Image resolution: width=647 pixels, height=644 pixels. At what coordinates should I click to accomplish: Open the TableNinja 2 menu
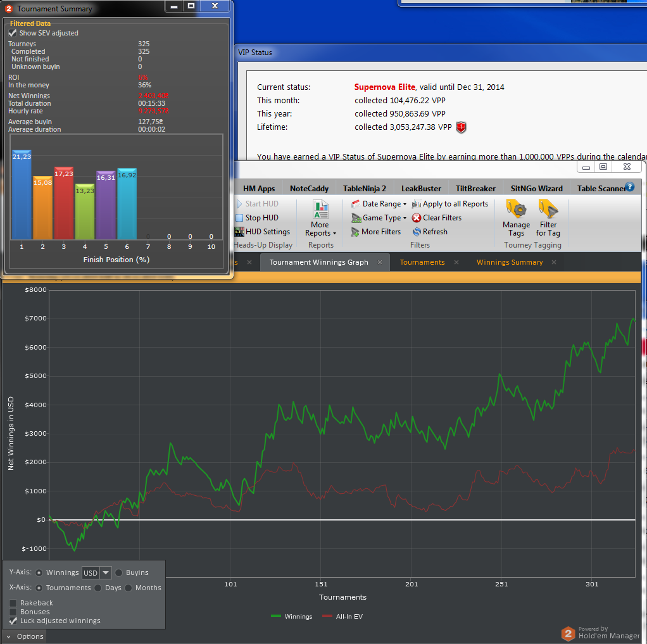365,189
